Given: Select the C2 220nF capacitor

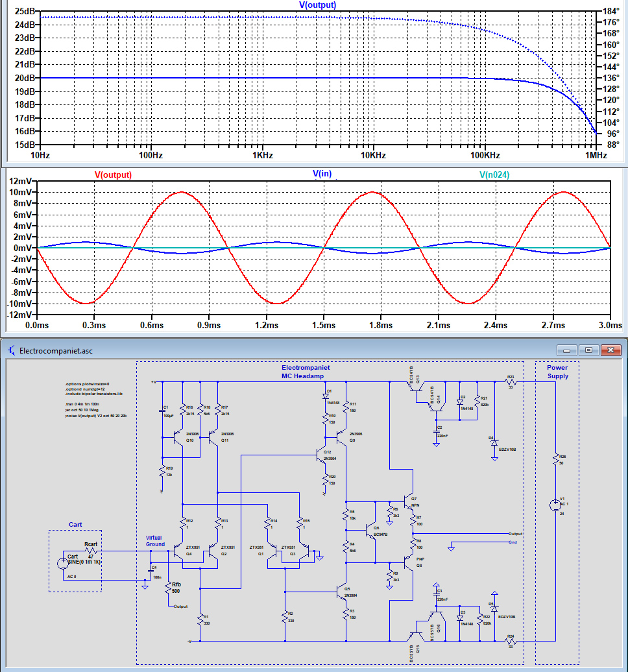Looking at the screenshot, I should click(x=437, y=431).
